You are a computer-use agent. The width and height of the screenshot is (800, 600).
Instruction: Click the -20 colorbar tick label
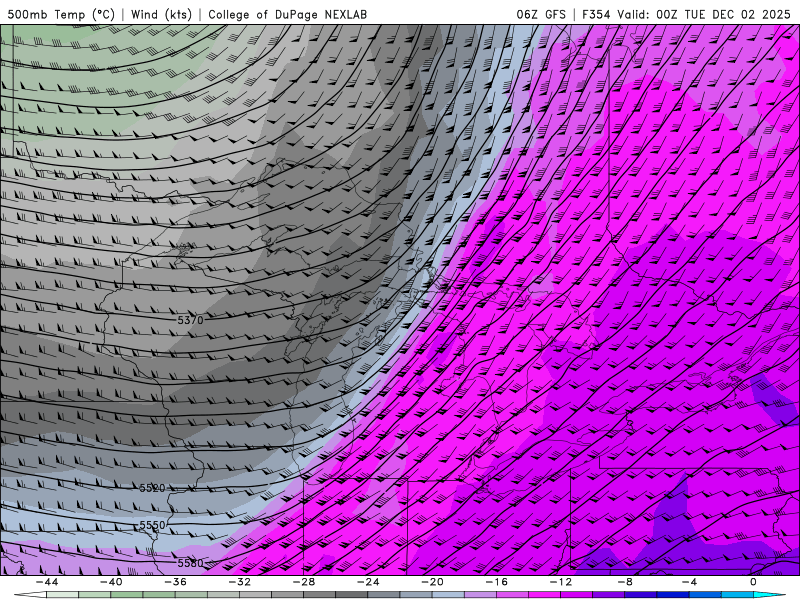point(432,582)
